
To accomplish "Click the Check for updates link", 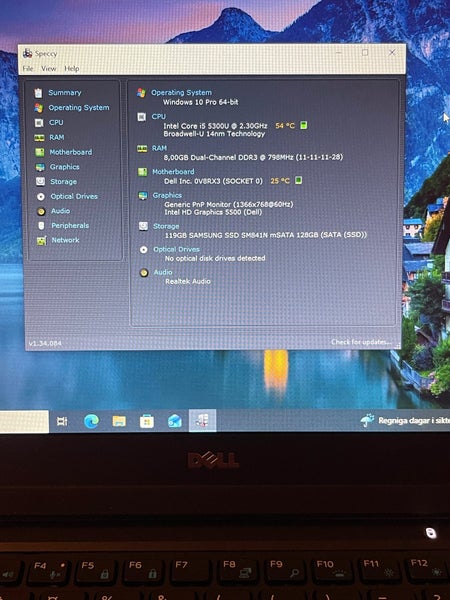I will [362, 342].
